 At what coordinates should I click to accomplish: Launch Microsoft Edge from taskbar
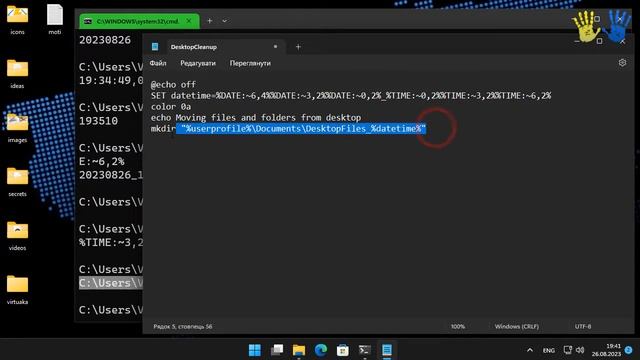(x=321, y=350)
